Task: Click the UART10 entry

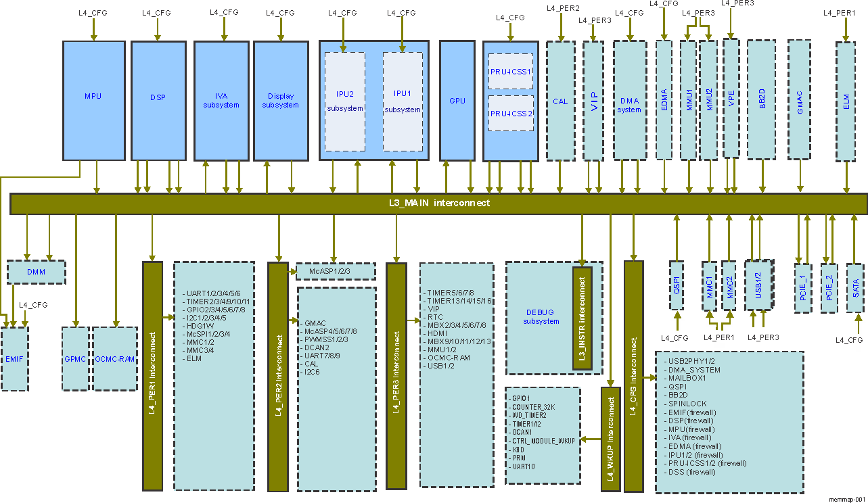Action: pyautogui.click(x=525, y=466)
